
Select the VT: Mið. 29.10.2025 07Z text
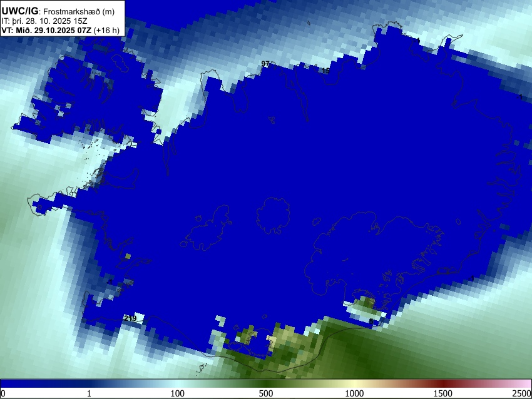[x=46, y=31]
